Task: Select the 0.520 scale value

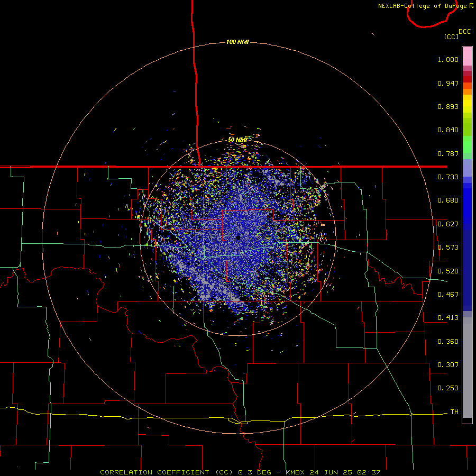Action: [x=448, y=271]
